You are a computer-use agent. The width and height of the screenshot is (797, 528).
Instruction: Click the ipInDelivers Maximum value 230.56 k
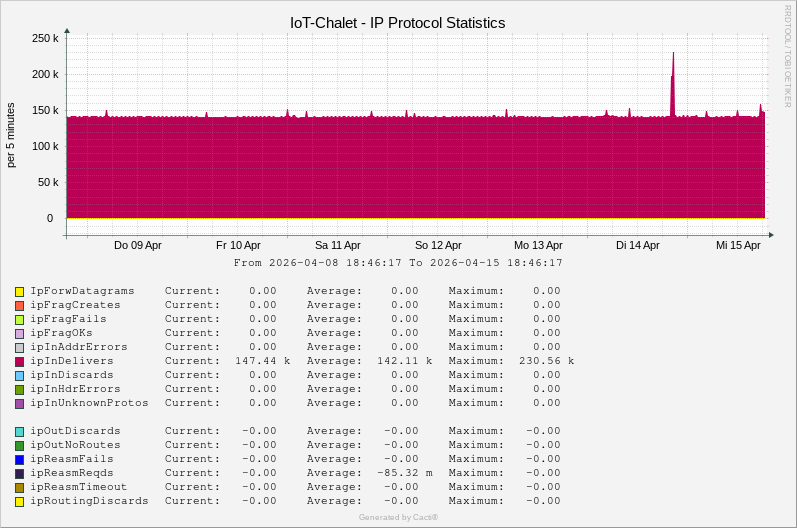(x=546, y=361)
